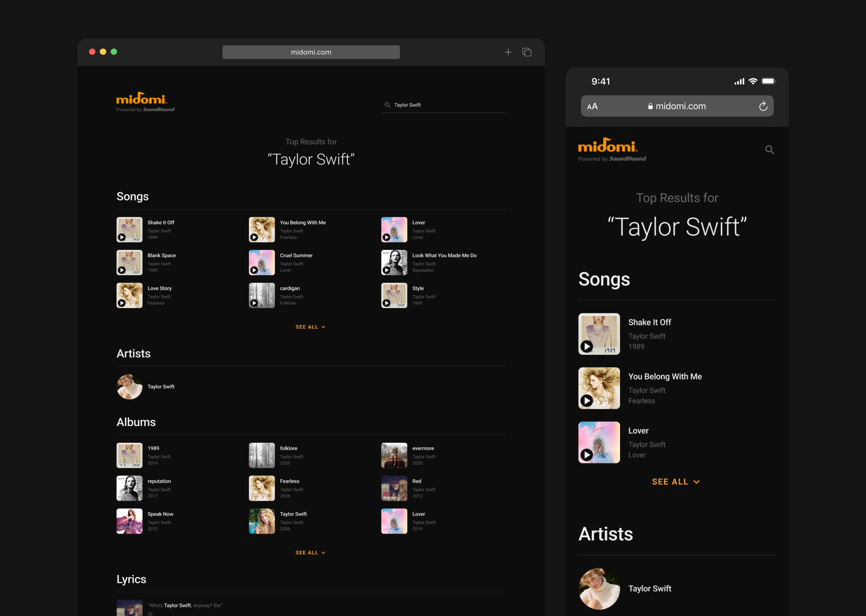The image size is (866, 616).
Task: Click Speak Now album cover thumbnail
Action: 129,521
